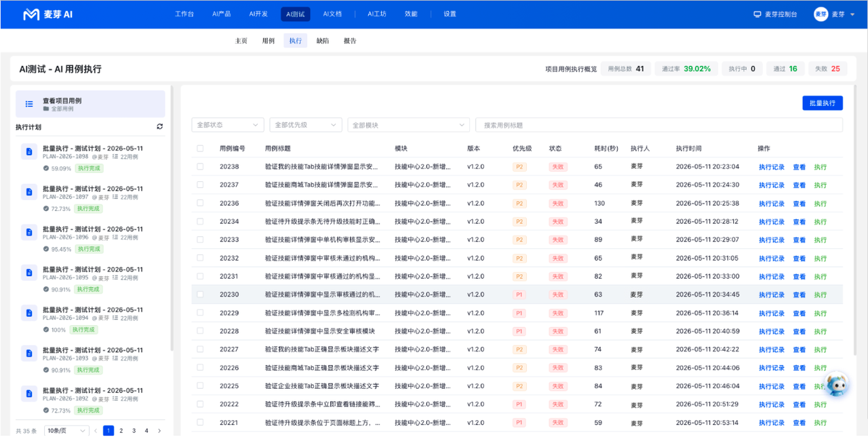868x437 pixels.
Task: Check the box for case 20228
Action: (x=200, y=331)
